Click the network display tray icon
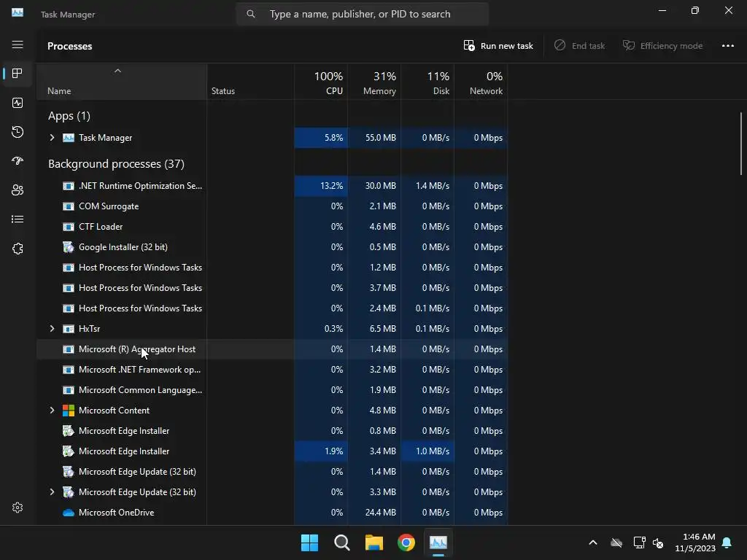This screenshot has width=747, height=560. (x=639, y=542)
